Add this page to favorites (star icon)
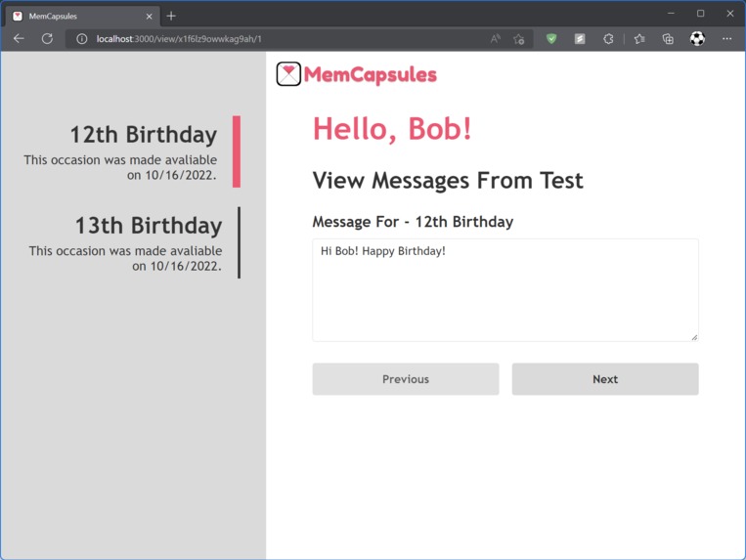Image resolution: width=746 pixels, height=560 pixels. tap(519, 39)
